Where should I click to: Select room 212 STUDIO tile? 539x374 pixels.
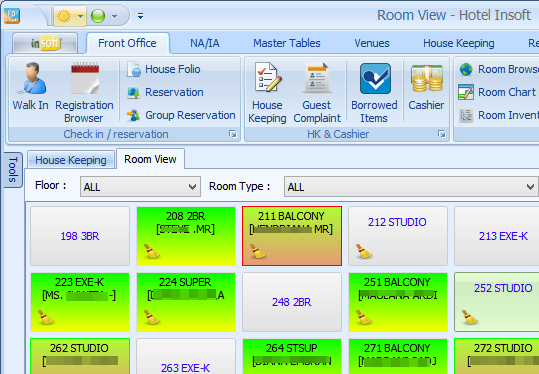[398, 236]
